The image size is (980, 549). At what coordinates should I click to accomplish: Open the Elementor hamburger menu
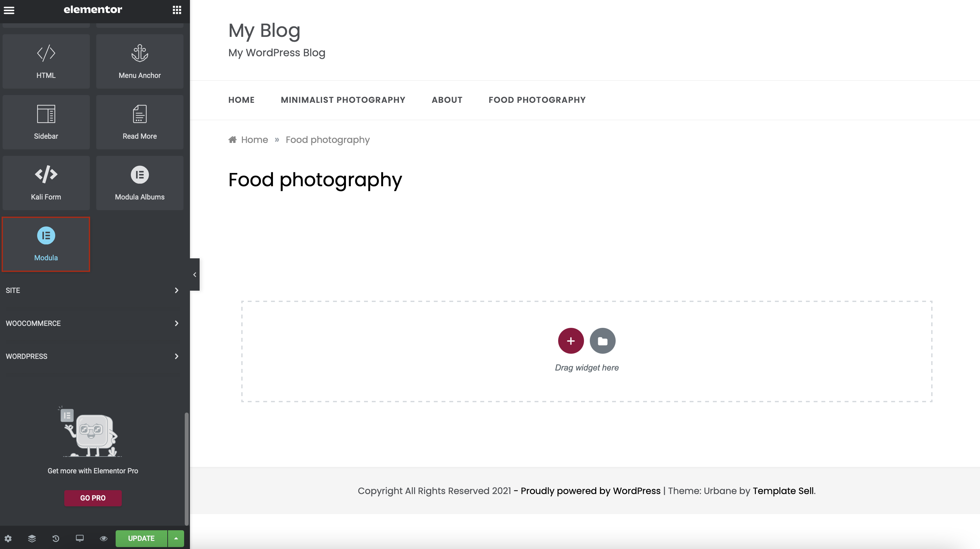(x=9, y=10)
